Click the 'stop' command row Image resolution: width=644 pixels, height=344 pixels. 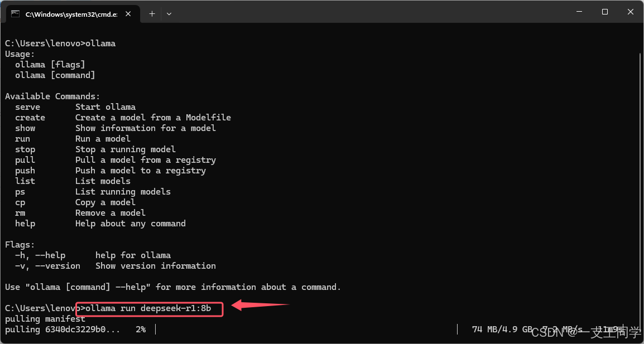click(x=95, y=150)
